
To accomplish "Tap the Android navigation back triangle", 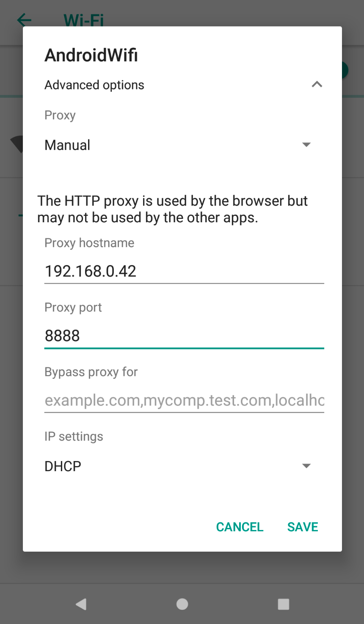I will (x=81, y=604).
